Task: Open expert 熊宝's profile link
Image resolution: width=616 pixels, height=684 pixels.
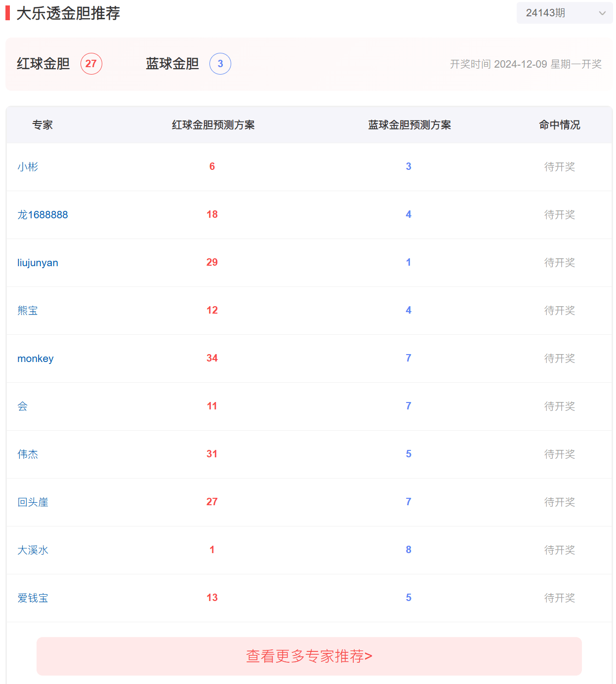Action: tap(28, 311)
